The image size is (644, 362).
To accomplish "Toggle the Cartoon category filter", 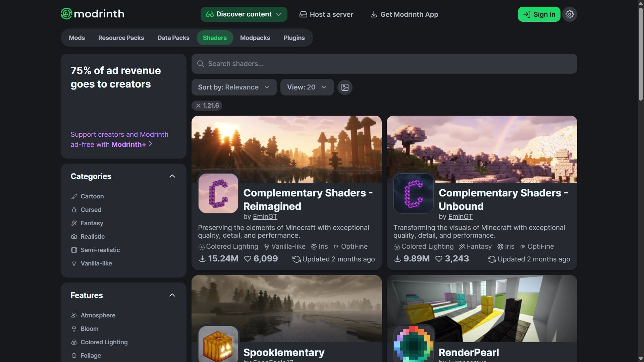I will pyautogui.click(x=92, y=196).
